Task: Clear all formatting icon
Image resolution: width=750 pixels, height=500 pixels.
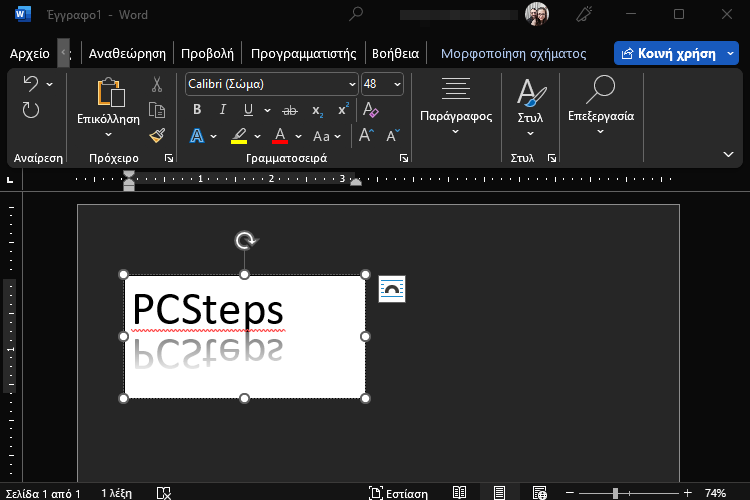Action: point(370,110)
